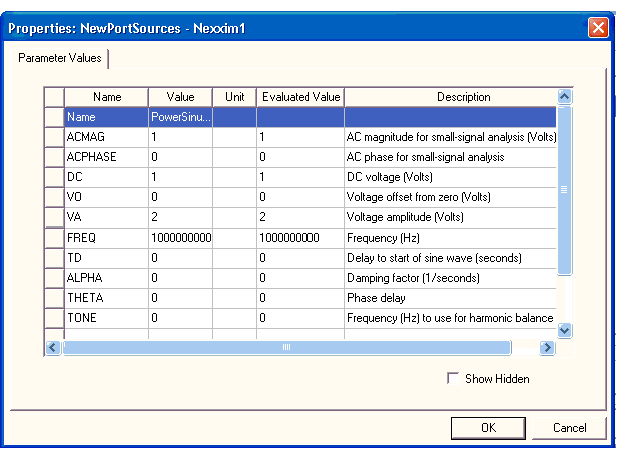Click the Unit cell in FREQ row
620x452 pixels.
click(234, 238)
